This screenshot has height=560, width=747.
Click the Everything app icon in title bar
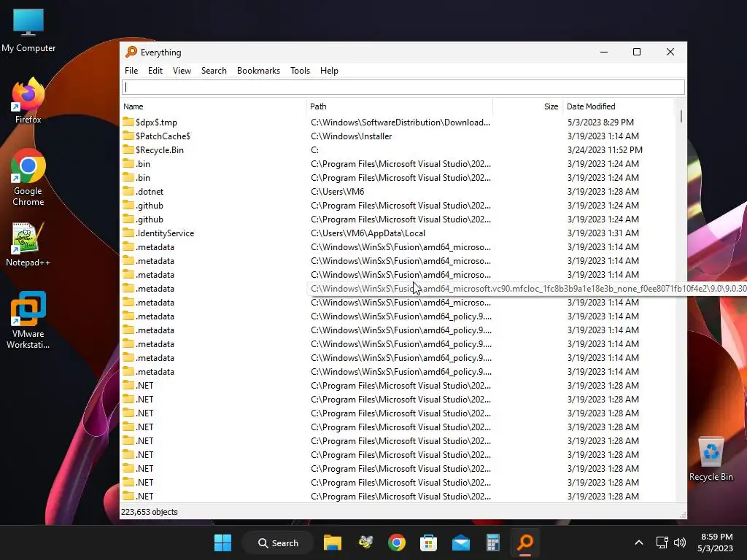(131, 52)
